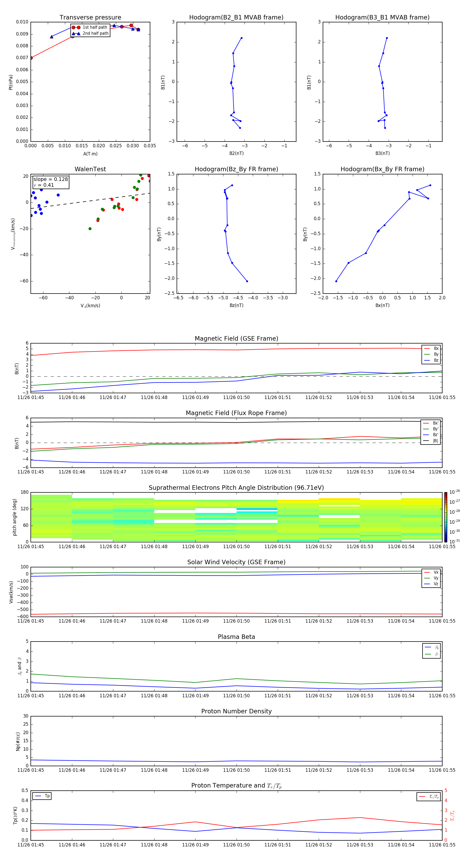This screenshot has height=868, width=473.
Task: Click the "WalenTest" plot title
Action: pyautogui.click(x=90, y=169)
